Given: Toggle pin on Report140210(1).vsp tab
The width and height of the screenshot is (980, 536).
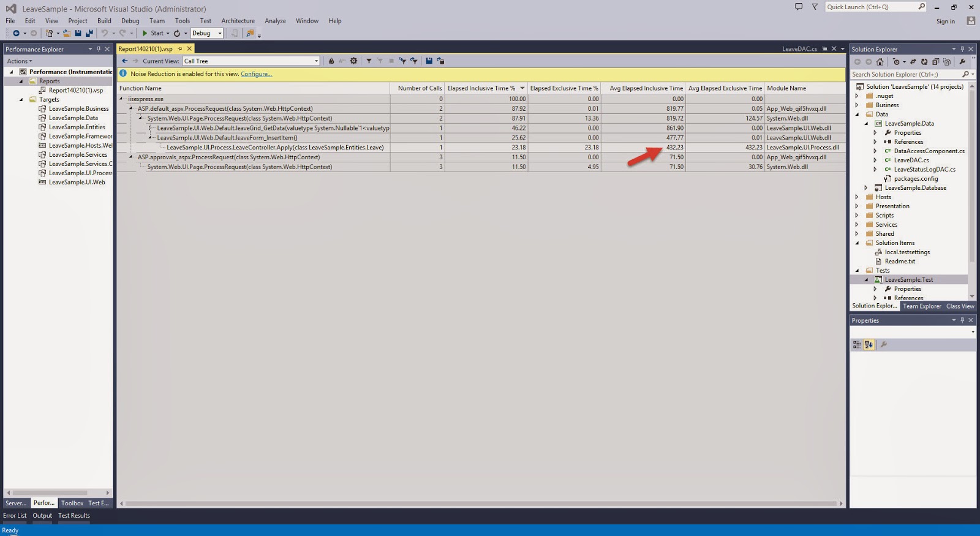Looking at the screenshot, I should (x=180, y=49).
